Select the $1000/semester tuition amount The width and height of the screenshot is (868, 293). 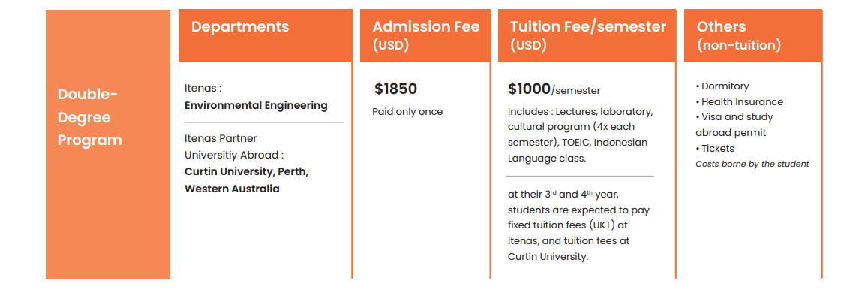[554, 89]
